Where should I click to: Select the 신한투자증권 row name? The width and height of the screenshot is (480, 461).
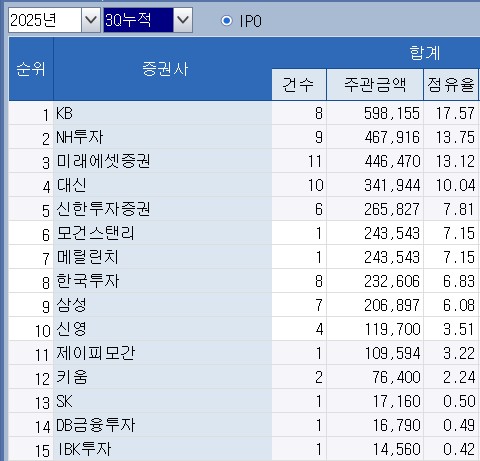pos(103,209)
